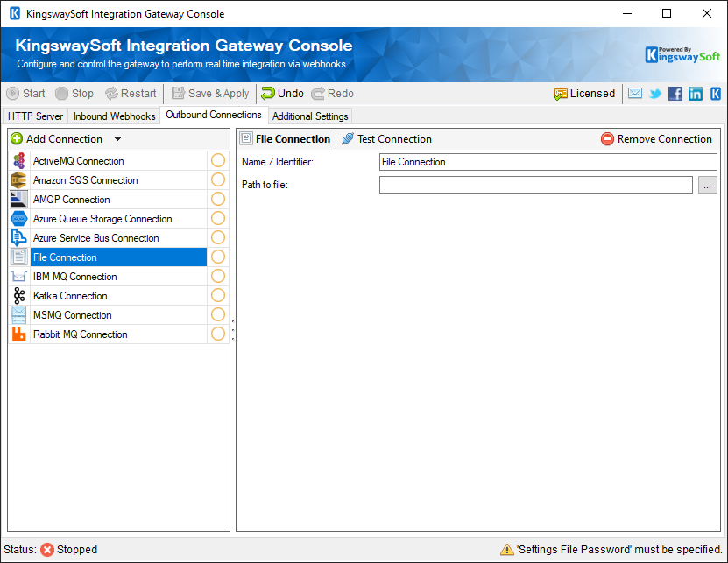Toggle status circle for Rabbit MQ Connection

(x=218, y=334)
